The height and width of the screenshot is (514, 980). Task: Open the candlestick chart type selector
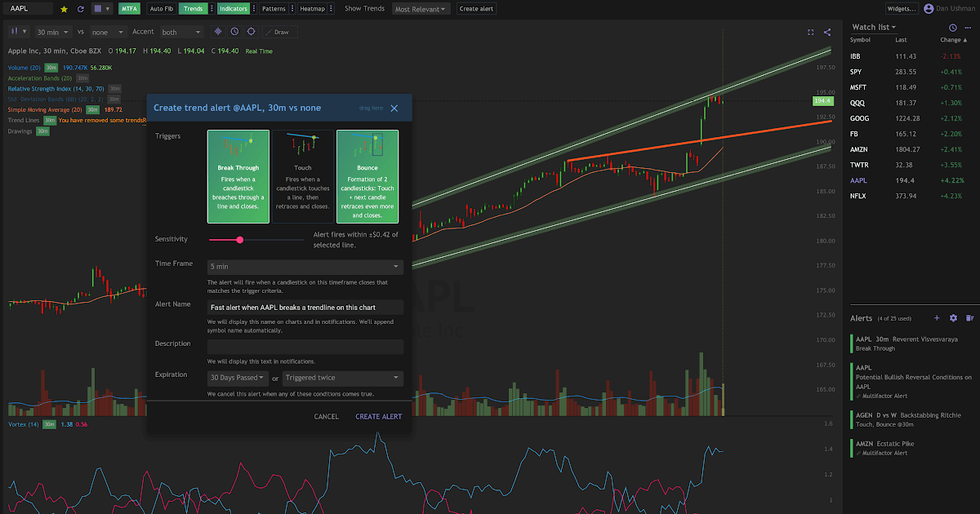point(20,32)
